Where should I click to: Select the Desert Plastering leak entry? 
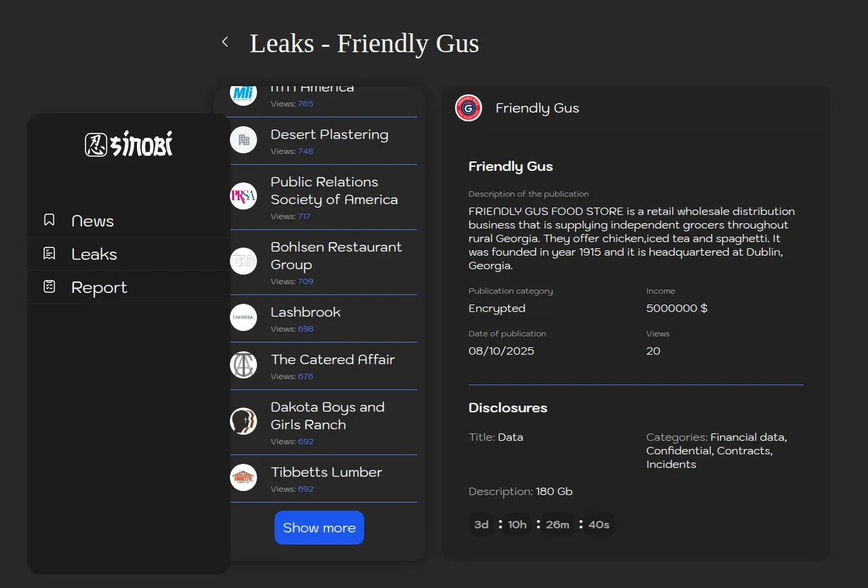click(329, 135)
